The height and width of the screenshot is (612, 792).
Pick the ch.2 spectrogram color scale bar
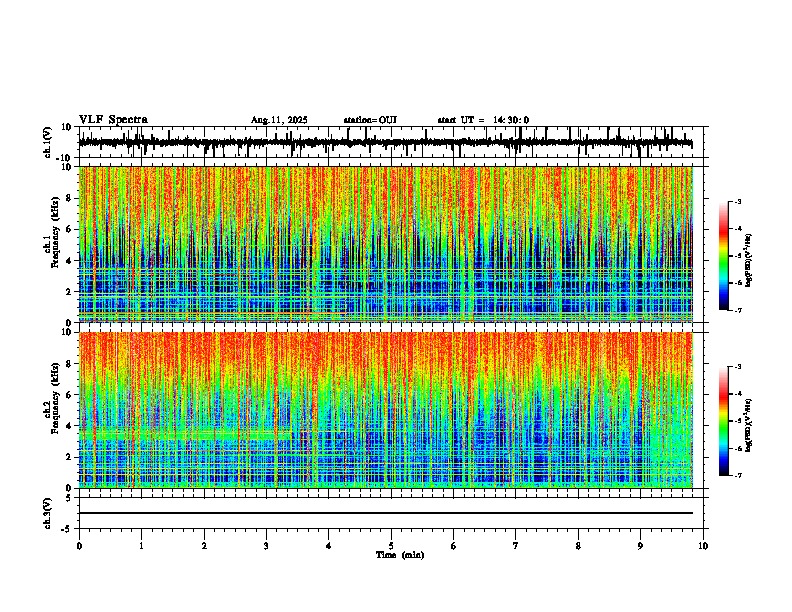tap(724, 421)
